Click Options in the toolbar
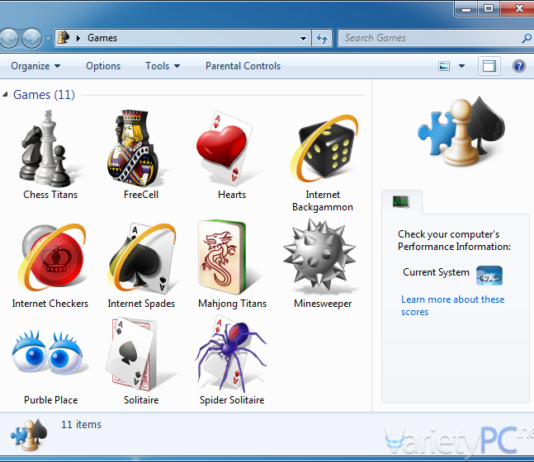The height and width of the screenshot is (462, 534). (x=103, y=66)
